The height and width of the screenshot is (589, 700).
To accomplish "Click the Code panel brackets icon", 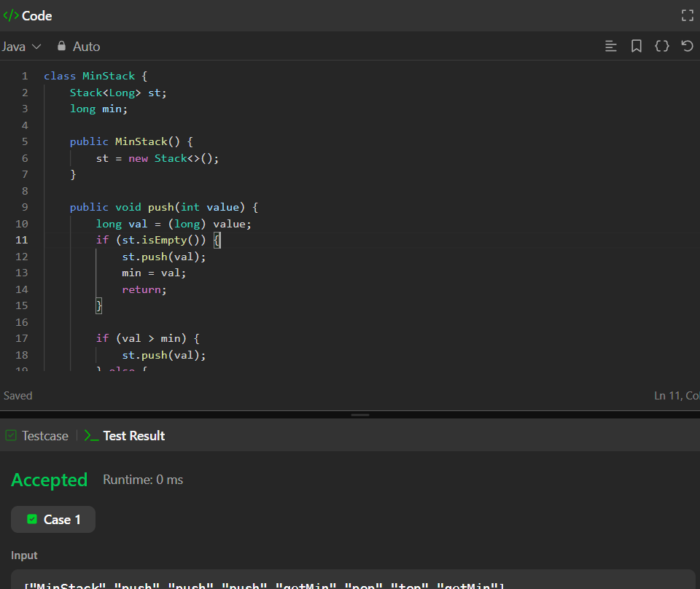I will pos(11,15).
